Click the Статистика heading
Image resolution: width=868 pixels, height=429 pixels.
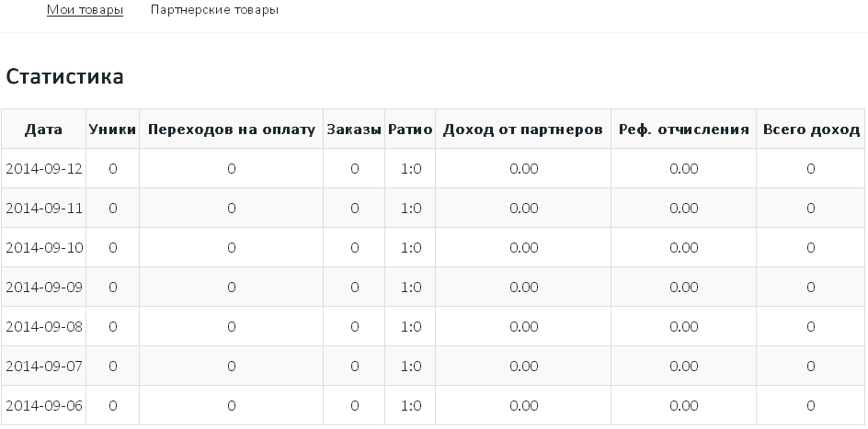(65, 77)
